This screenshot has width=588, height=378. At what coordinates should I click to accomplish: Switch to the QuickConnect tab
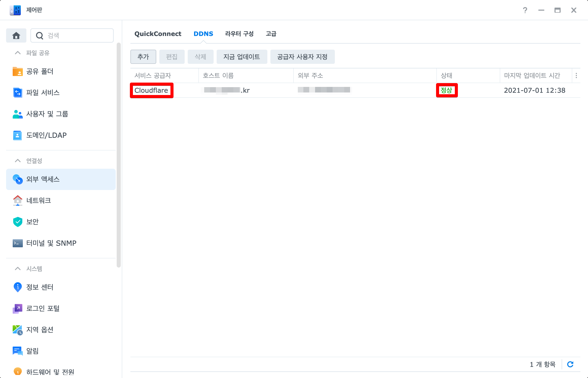[158, 34]
